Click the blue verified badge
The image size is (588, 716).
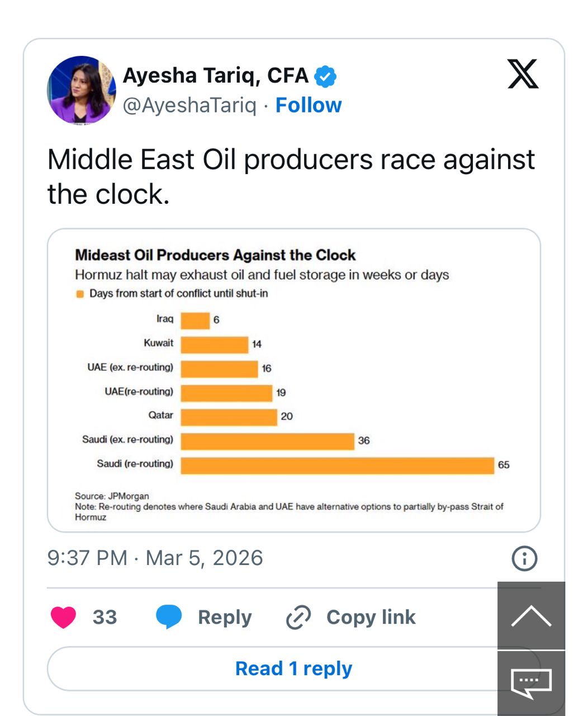tap(325, 76)
